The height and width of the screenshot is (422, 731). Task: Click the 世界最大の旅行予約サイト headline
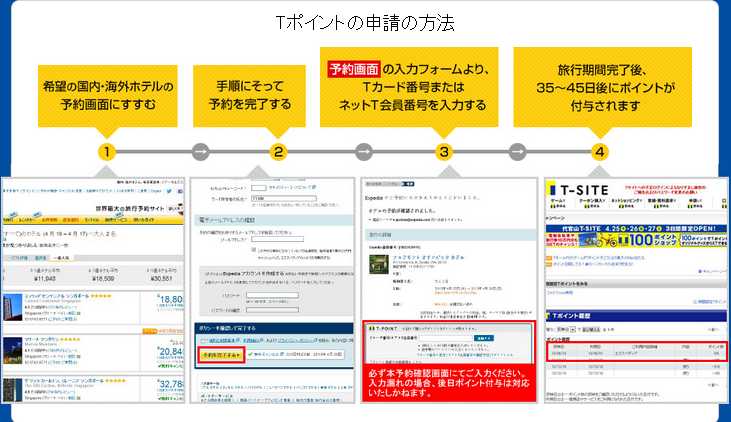(x=130, y=208)
